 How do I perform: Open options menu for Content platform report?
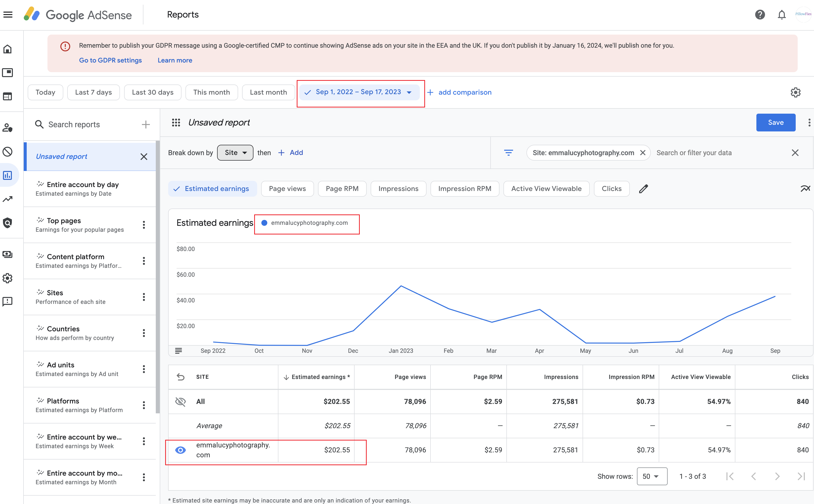144,261
